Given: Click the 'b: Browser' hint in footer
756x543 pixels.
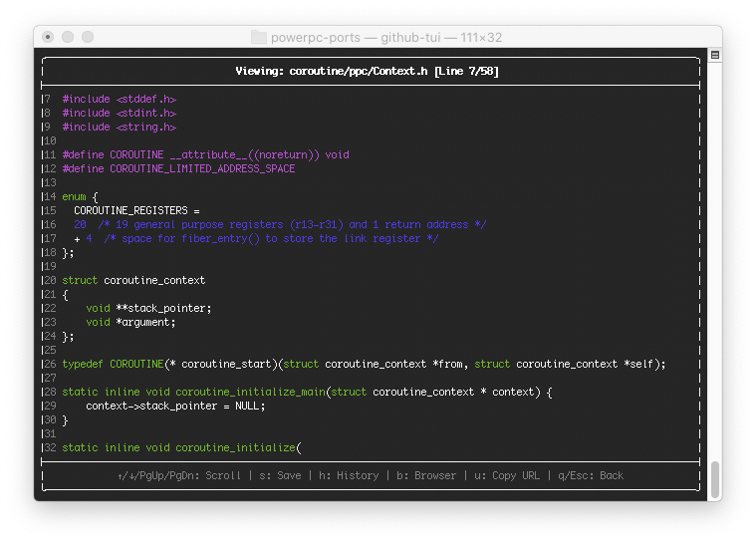Looking at the screenshot, I should (426, 475).
